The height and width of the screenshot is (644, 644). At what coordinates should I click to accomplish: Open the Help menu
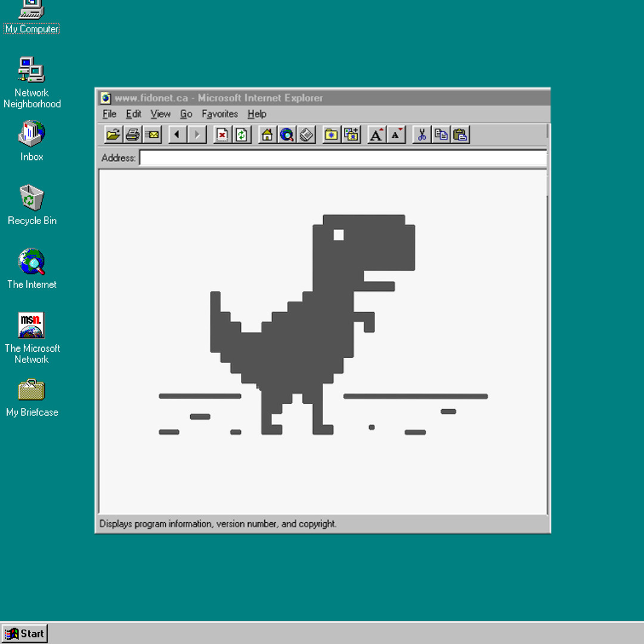tap(256, 114)
